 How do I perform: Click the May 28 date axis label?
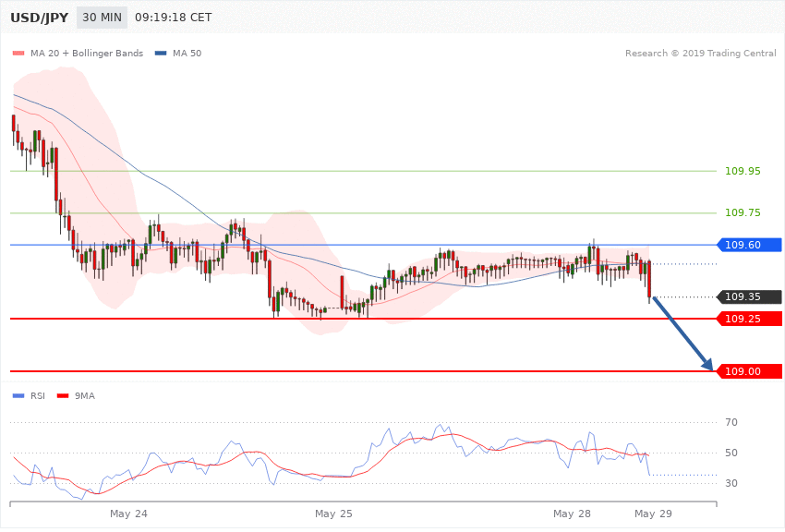point(572,514)
